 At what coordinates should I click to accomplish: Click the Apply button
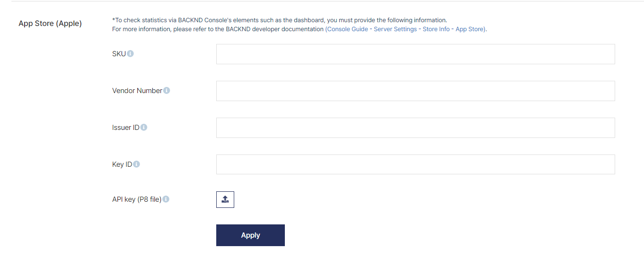[250, 235]
